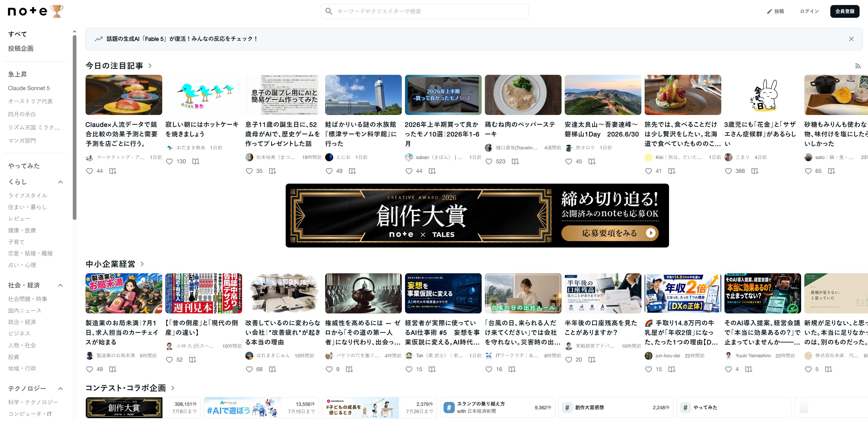Bookmark the 標津サーモン科学館 article

[352, 171]
